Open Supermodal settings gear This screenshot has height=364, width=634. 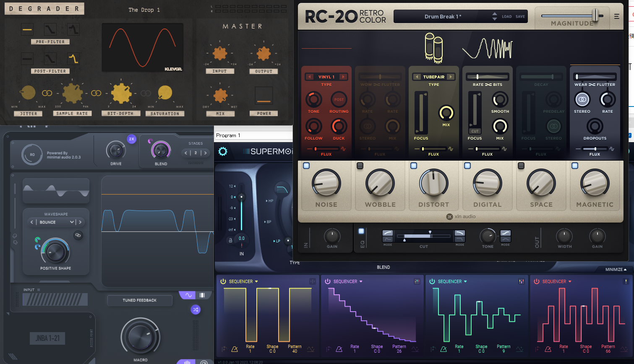(x=223, y=151)
